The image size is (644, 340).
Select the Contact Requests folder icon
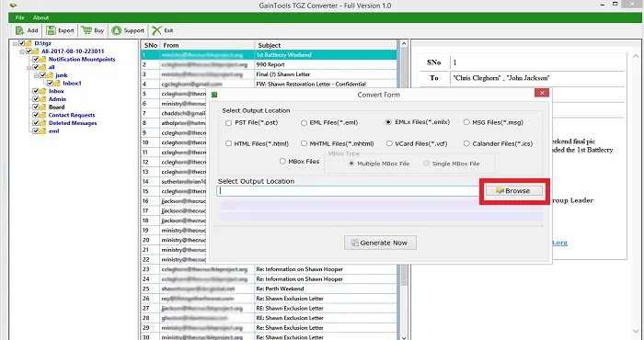(x=42, y=115)
